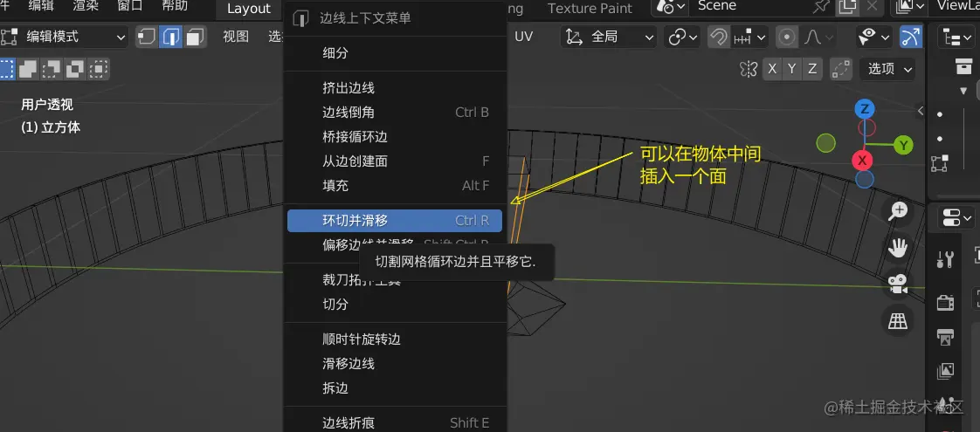Open the UV viewport menu

[524, 37]
